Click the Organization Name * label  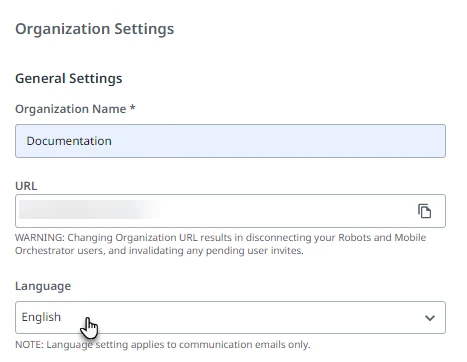pyautogui.click(x=75, y=109)
